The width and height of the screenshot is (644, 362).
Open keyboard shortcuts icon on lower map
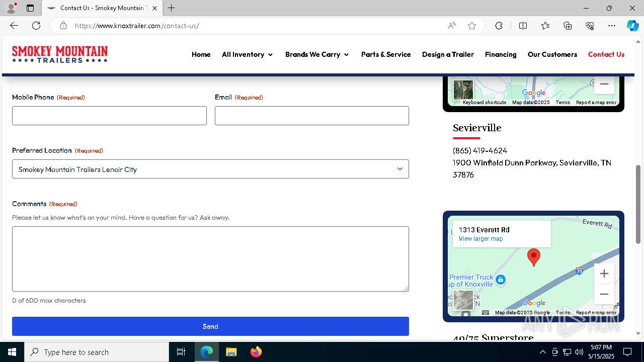(x=486, y=312)
